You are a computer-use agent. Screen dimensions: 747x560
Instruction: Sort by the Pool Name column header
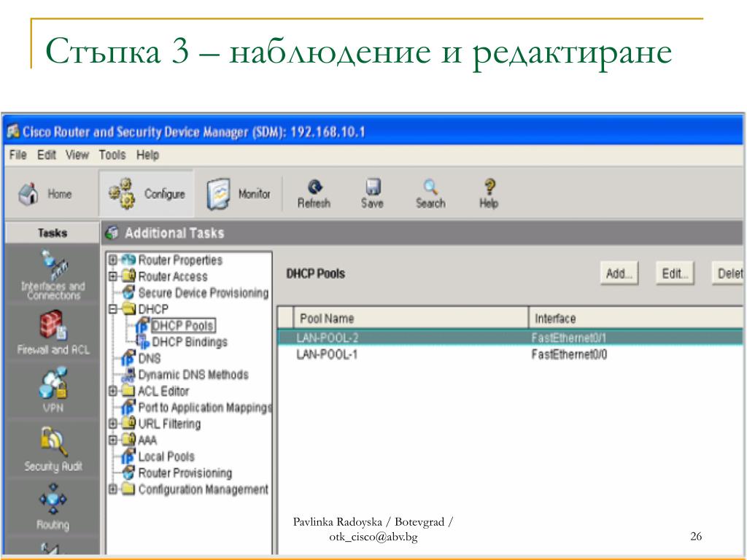[x=411, y=318]
